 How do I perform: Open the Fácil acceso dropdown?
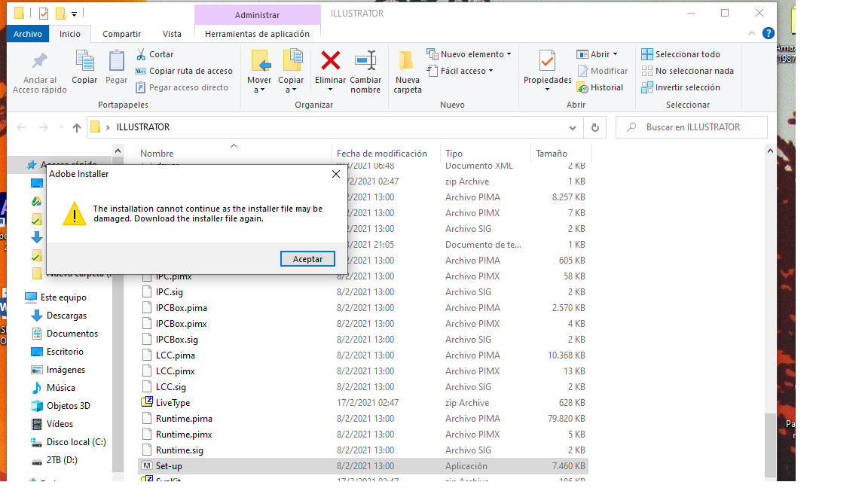[460, 71]
